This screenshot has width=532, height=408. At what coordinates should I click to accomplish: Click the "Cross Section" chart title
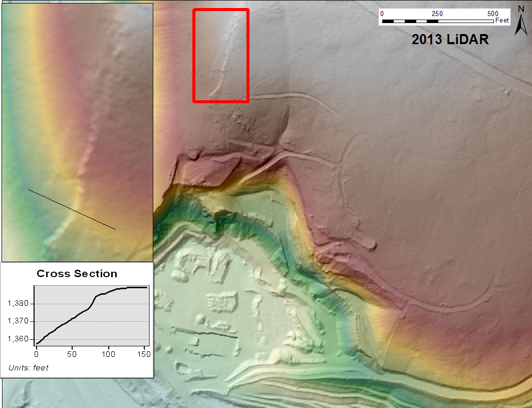click(77, 274)
